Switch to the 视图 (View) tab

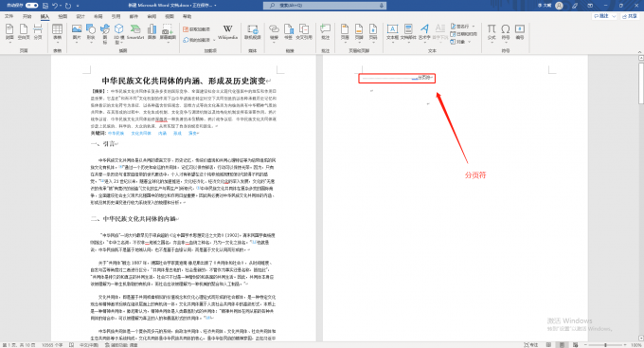click(170, 16)
